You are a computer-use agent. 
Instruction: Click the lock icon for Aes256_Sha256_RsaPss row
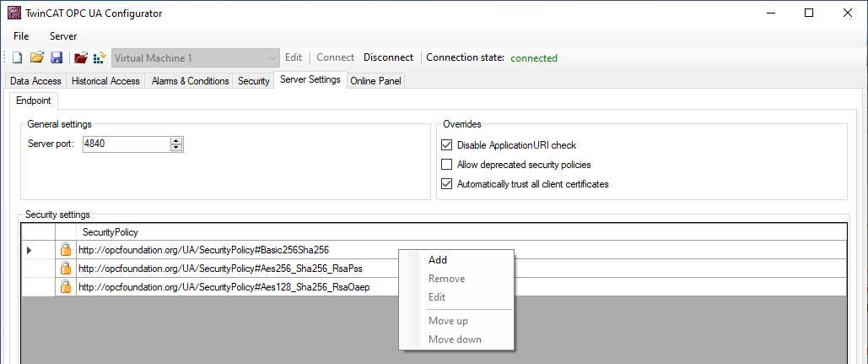pyautogui.click(x=65, y=269)
